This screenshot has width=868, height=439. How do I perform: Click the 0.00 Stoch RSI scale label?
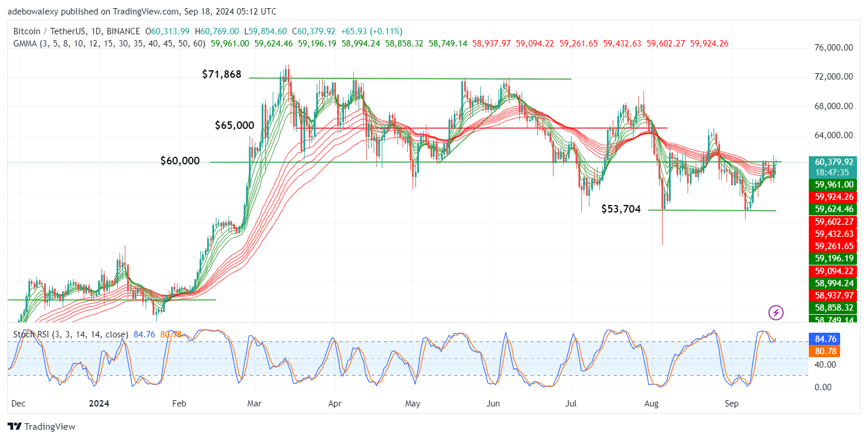(823, 387)
